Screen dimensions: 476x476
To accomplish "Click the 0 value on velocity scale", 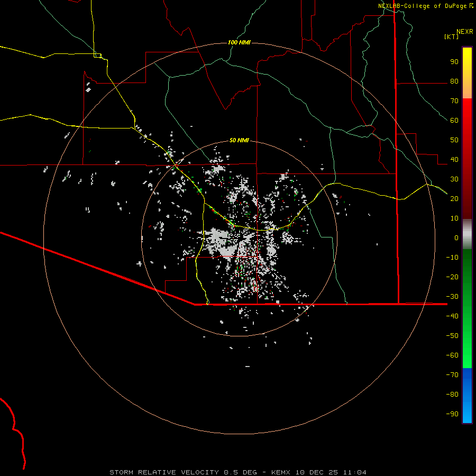I will (x=456, y=238).
